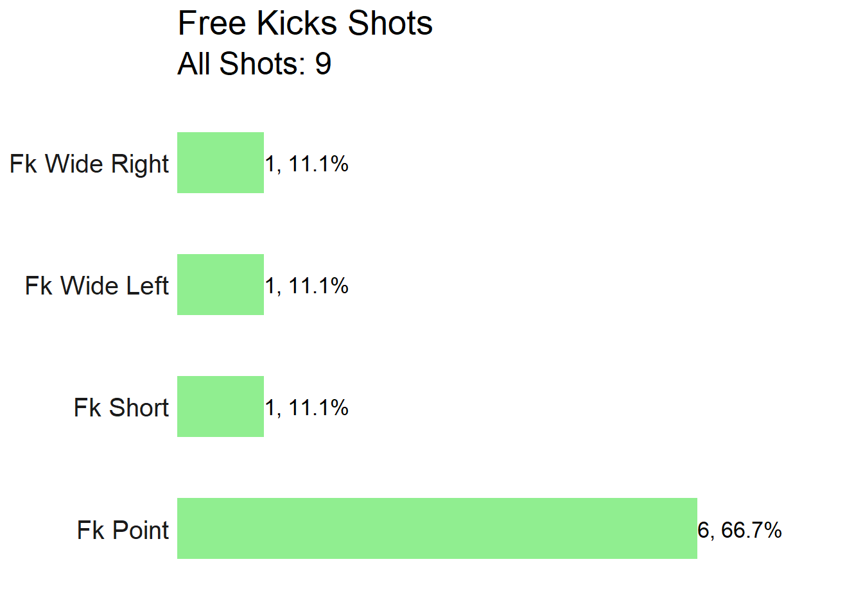Click the word "Free" in the chart title
Viewport: 863px width, 616px height.
[212, 24]
